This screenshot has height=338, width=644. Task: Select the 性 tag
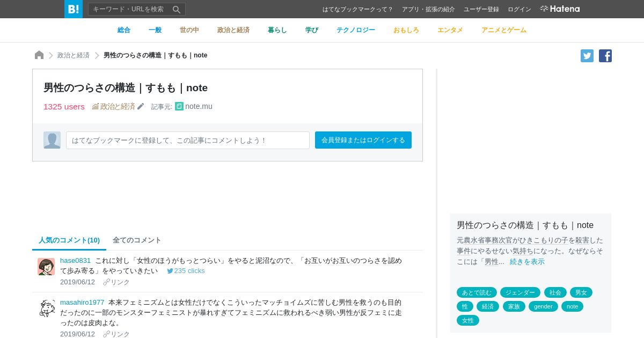(465, 306)
